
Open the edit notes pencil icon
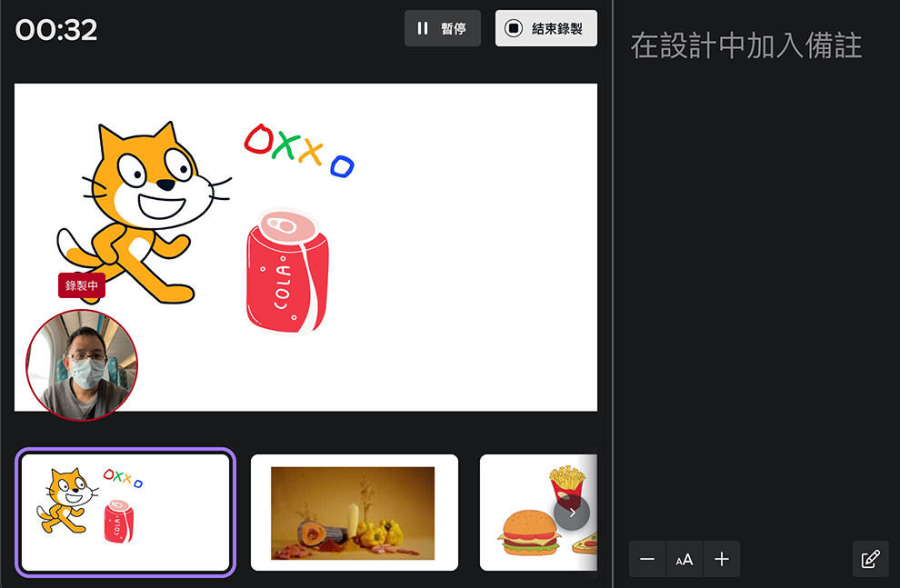(870, 559)
